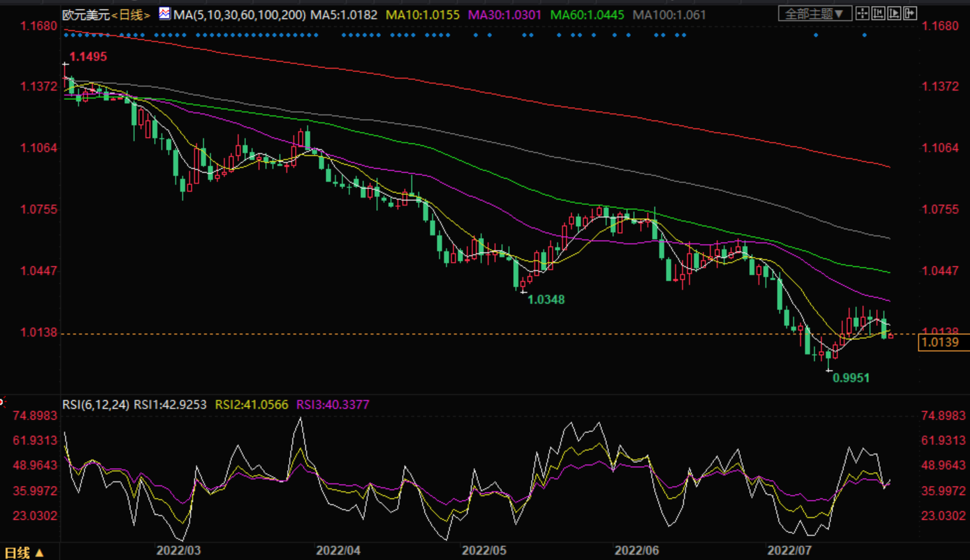This screenshot has width=970, height=560.
Task: Click the crosshair cursor icon
Action: click(862, 14)
